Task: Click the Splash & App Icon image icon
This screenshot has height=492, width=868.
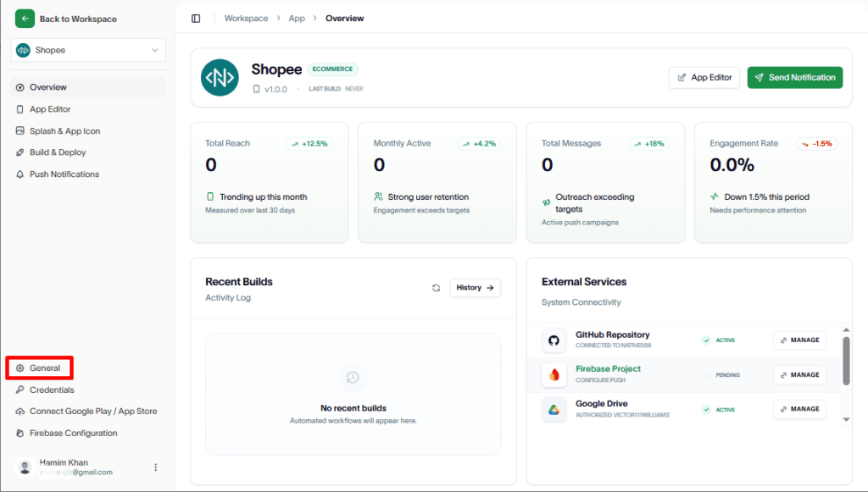Action: click(x=20, y=131)
